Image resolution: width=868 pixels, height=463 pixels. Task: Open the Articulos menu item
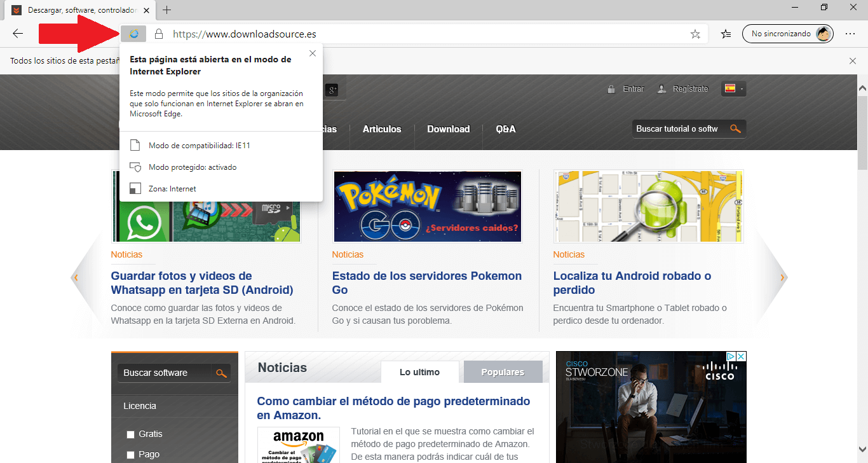point(382,129)
